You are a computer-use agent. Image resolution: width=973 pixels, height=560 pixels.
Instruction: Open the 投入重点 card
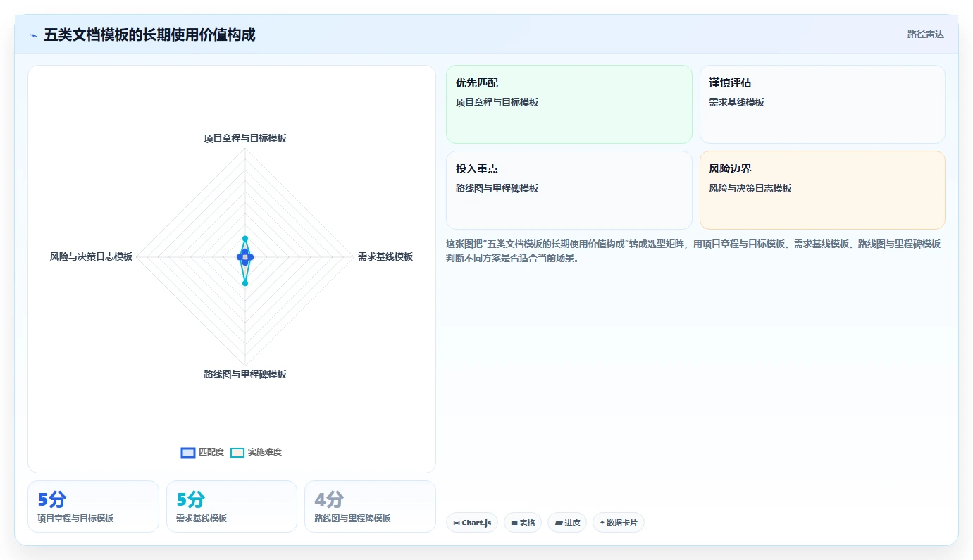click(569, 190)
